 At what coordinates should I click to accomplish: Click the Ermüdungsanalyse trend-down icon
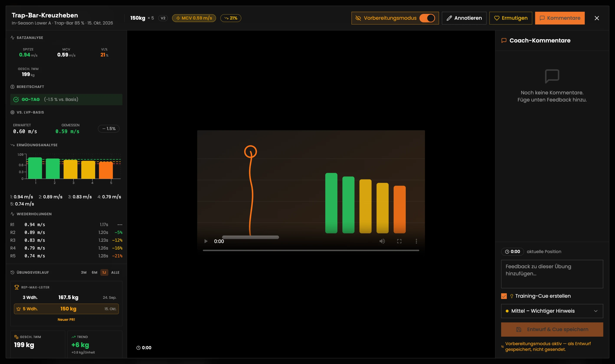coord(13,145)
